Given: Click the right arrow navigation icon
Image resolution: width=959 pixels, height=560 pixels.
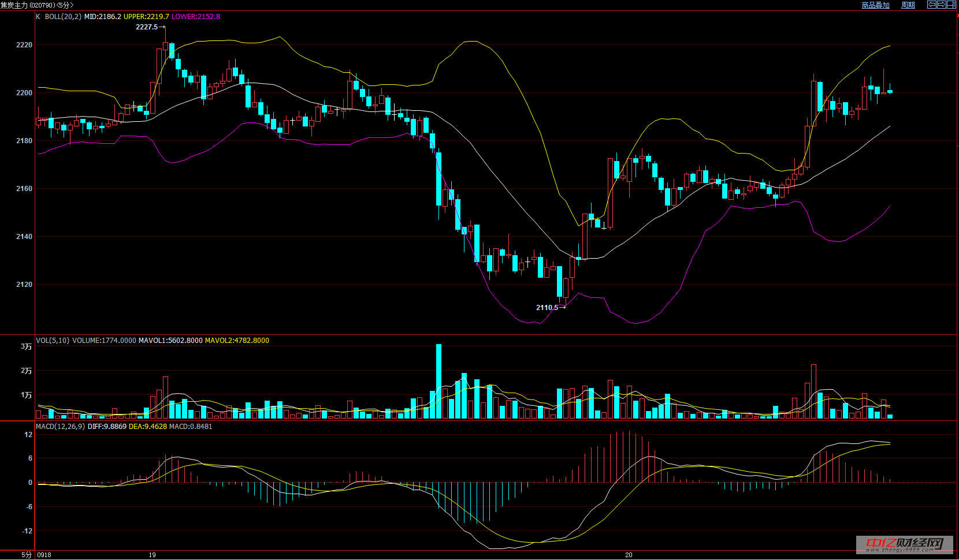Looking at the screenshot, I should coord(942,5).
